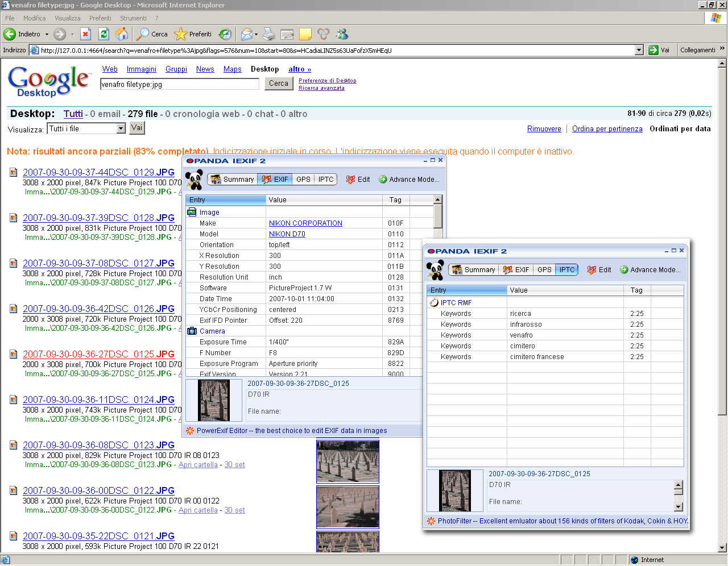Click the Google Desktop logo
This screenshot has width=728, height=566.
point(48,81)
